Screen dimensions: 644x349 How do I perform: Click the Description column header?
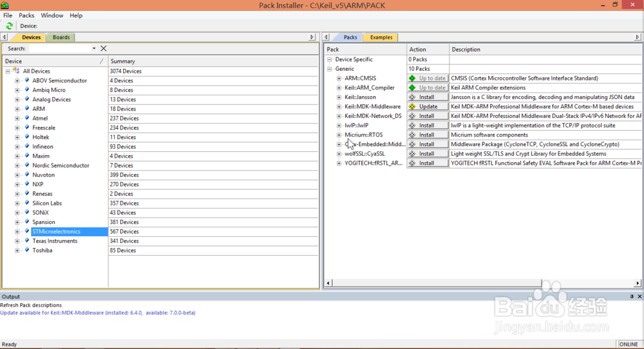click(x=545, y=50)
